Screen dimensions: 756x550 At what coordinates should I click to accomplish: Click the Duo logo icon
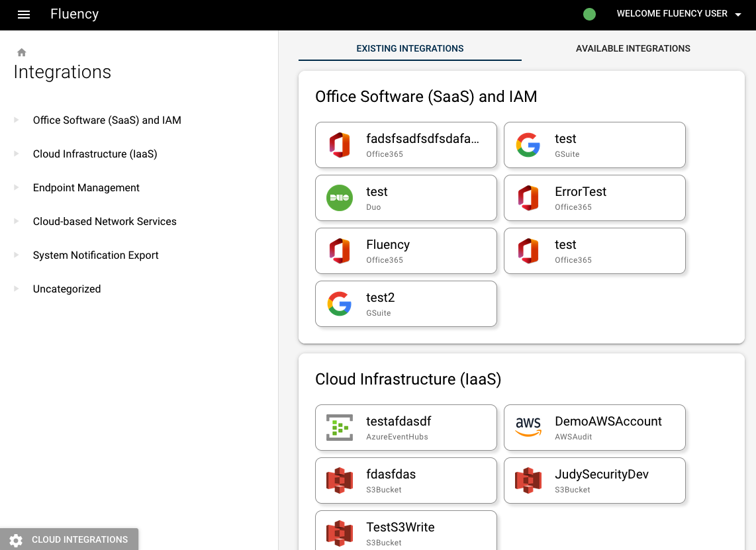point(340,198)
